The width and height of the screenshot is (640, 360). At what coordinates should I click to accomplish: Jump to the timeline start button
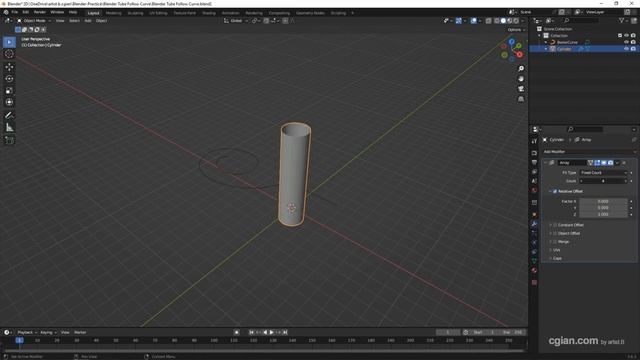(x=251, y=332)
